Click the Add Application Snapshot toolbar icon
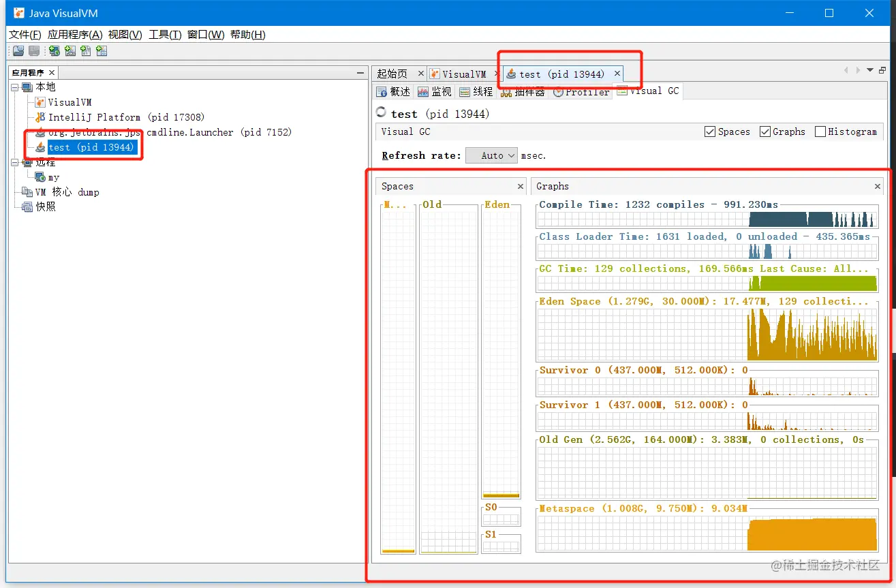Screen dimensions: 896x588 tap(102, 51)
